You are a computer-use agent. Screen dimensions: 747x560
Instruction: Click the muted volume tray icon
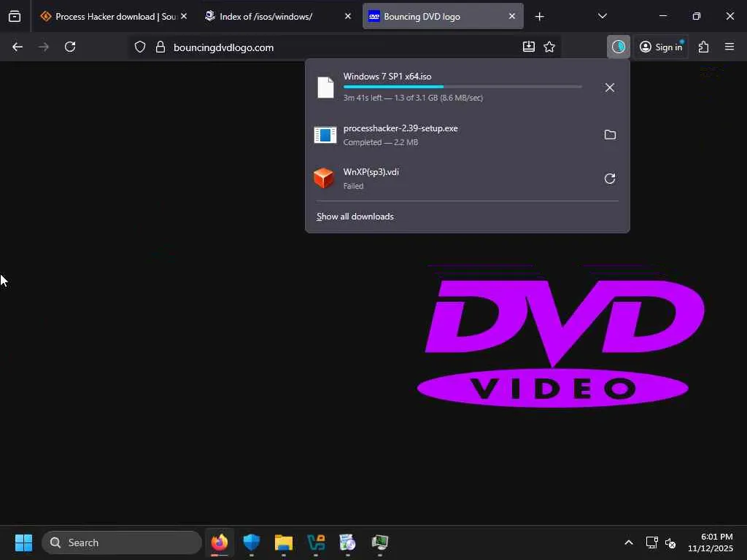click(x=670, y=542)
